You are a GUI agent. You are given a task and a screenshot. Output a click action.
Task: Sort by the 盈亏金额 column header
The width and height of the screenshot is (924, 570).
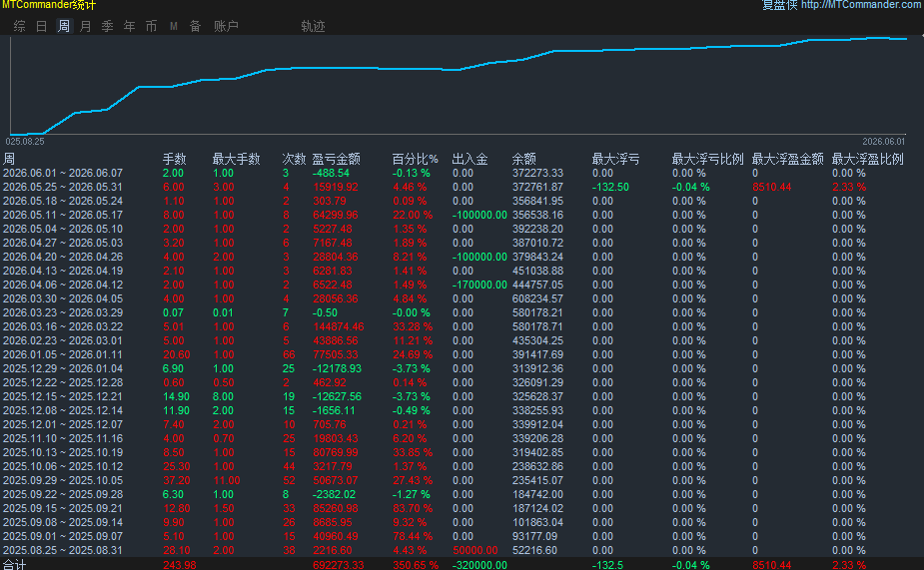tap(336, 159)
